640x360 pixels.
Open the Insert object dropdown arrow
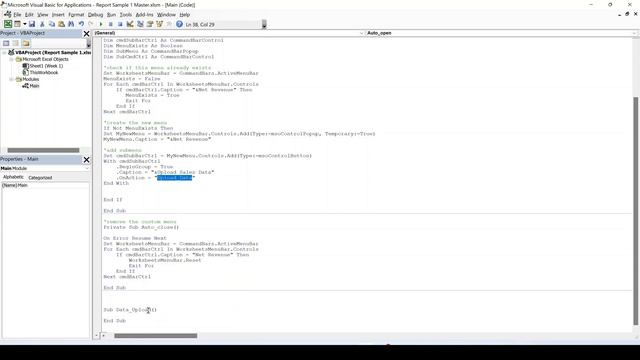tap(24, 24)
